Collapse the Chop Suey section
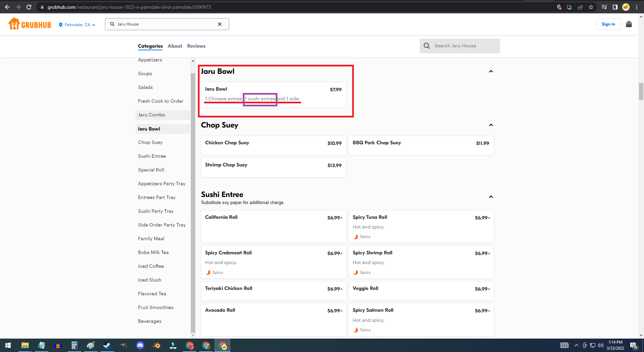644x352 pixels. tap(491, 125)
